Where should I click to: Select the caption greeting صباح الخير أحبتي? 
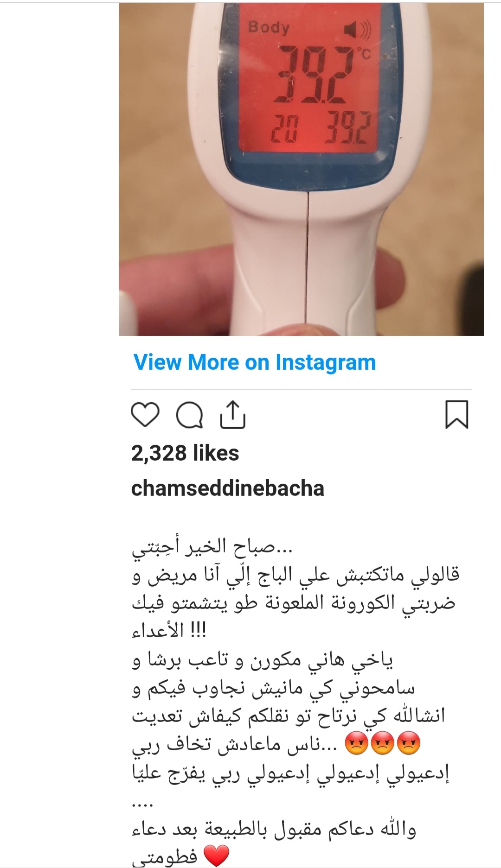(x=212, y=547)
